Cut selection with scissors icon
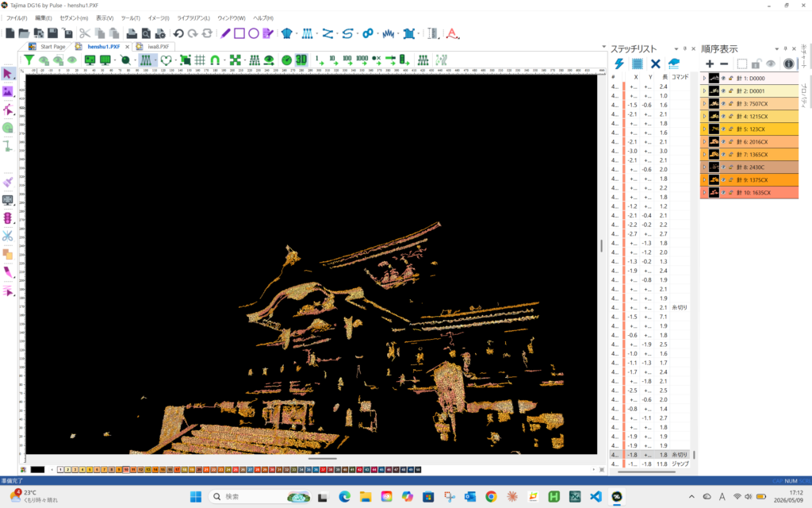The height and width of the screenshot is (508, 812). [85, 33]
